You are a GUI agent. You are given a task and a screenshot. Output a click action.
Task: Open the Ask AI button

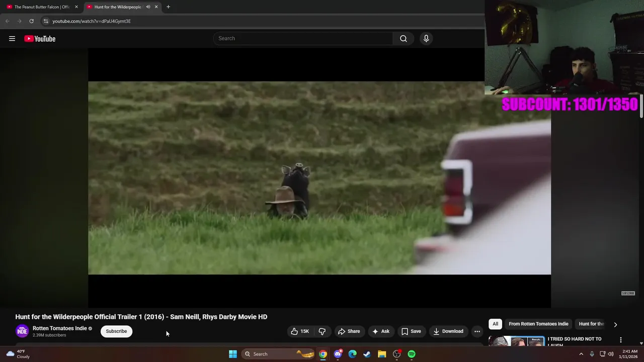pos(381,331)
